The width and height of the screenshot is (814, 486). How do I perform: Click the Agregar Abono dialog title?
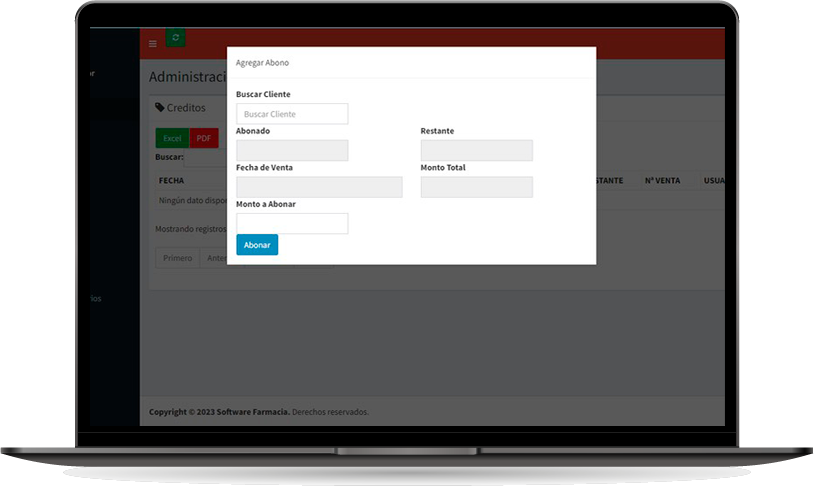(x=262, y=63)
